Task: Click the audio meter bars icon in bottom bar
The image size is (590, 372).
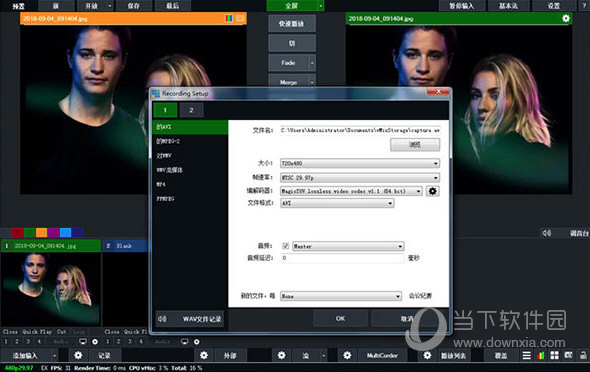Action: [541, 355]
